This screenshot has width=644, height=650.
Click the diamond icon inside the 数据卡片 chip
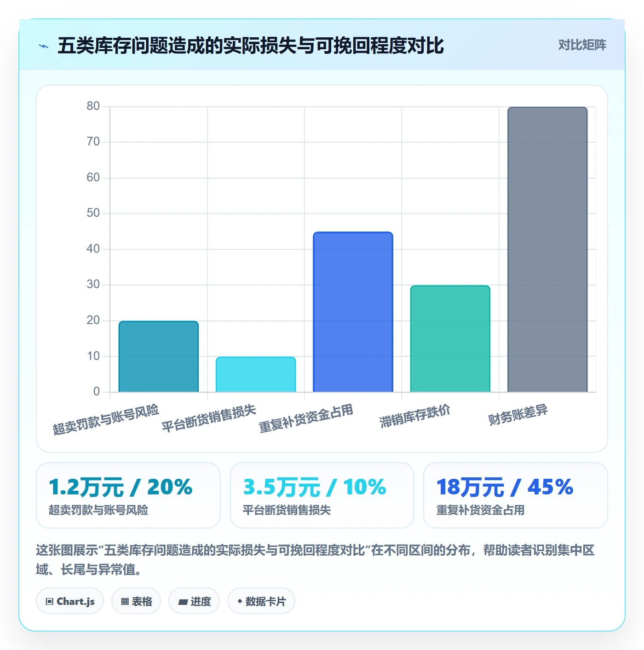click(240, 601)
